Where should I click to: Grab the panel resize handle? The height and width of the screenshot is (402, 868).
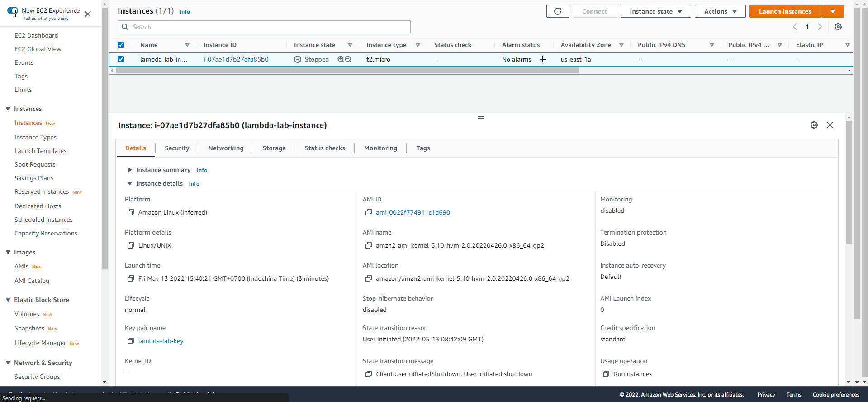[481, 118]
